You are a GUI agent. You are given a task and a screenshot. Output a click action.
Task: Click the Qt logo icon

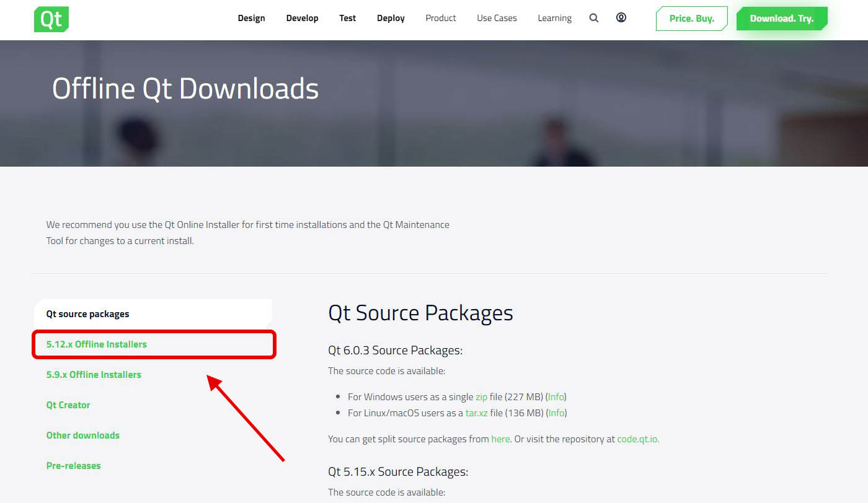[51, 19]
